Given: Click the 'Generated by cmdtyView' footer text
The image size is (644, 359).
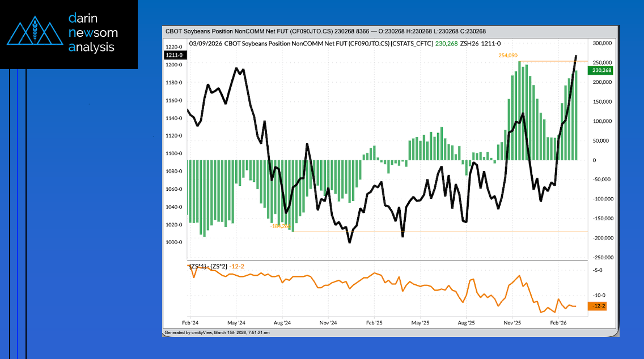Looking at the screenshot, I should click(x=217, y=333).
